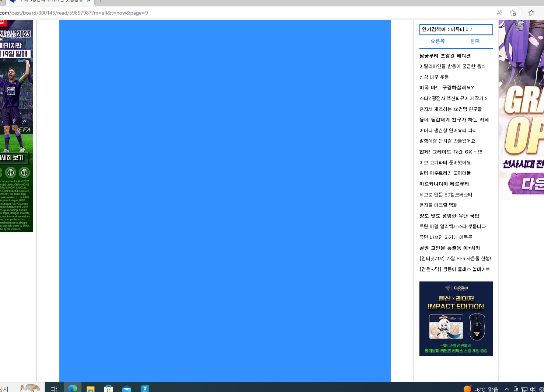This screenshot has width=544, height=392.
Task: Click the Genshin x Razer Impact Edition banner
Action: (456, 319)
